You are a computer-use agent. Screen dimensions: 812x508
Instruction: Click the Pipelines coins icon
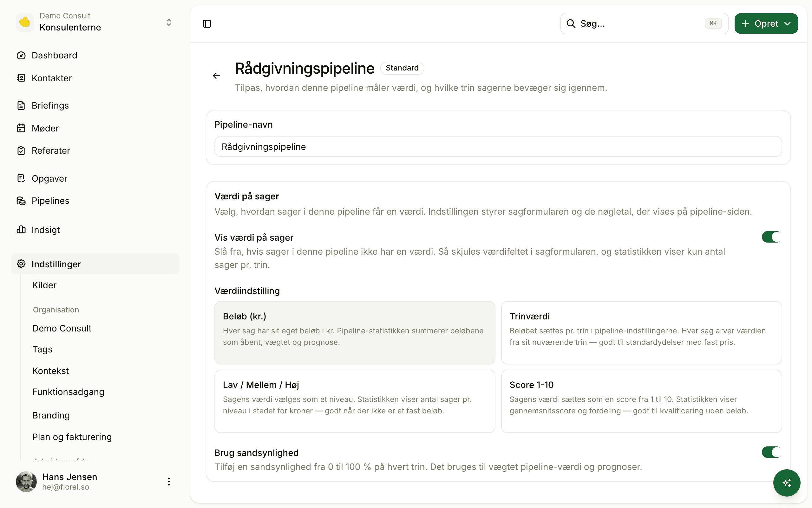tap(21, 201)
